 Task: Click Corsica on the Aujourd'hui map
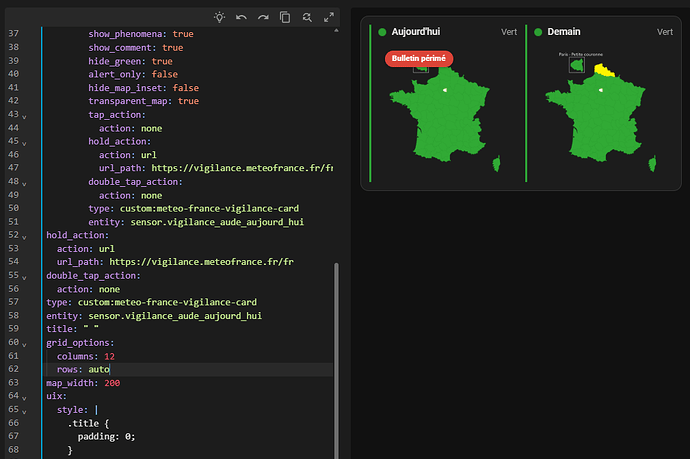(496, 164)
